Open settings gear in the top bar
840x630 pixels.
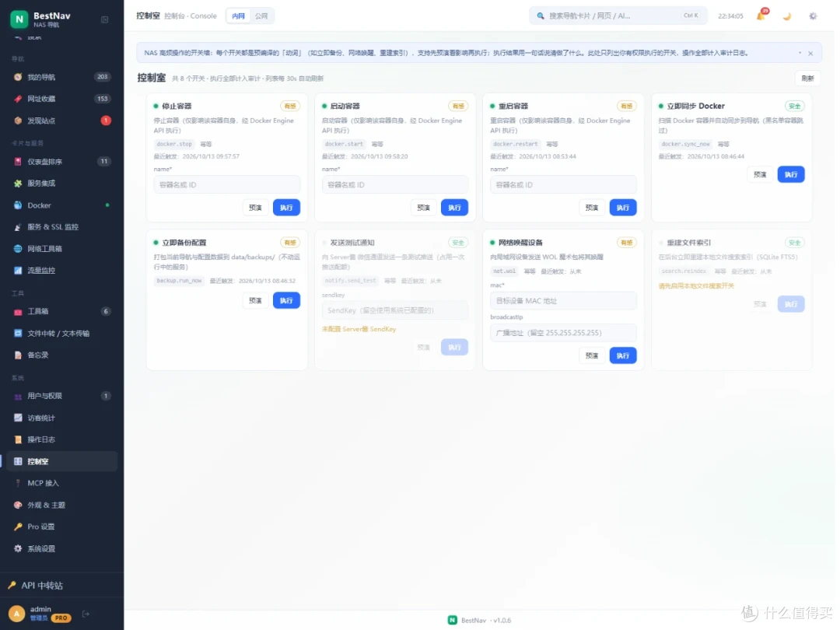point(813,16)
